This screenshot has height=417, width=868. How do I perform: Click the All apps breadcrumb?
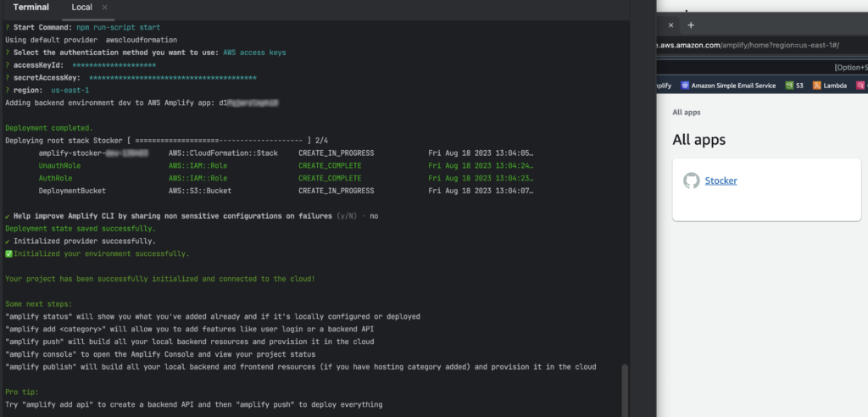686,112
